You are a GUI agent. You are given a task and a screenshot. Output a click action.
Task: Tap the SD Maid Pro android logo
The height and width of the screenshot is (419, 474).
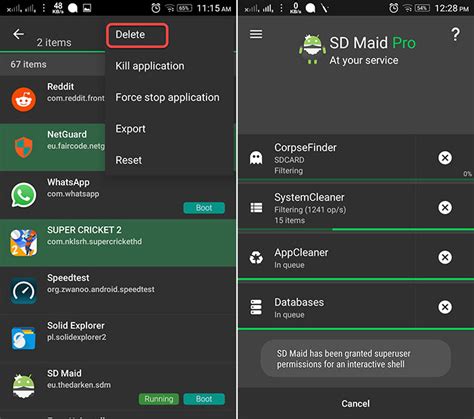[312, 49]
